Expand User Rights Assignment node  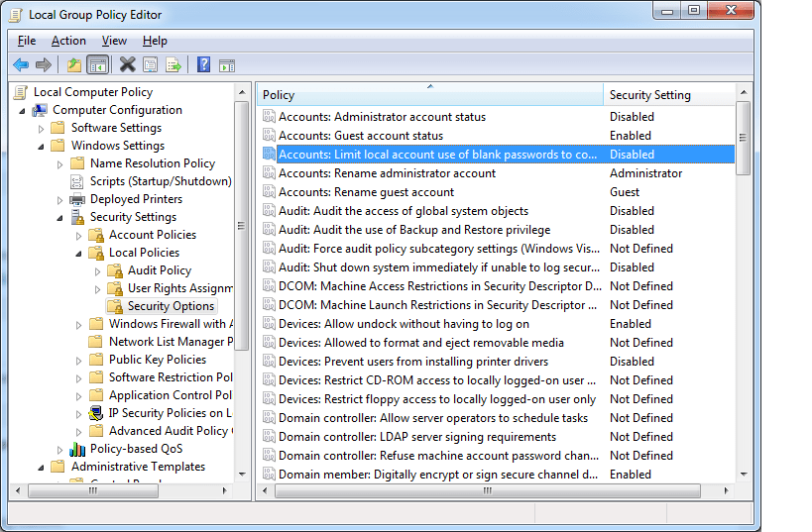97,288
